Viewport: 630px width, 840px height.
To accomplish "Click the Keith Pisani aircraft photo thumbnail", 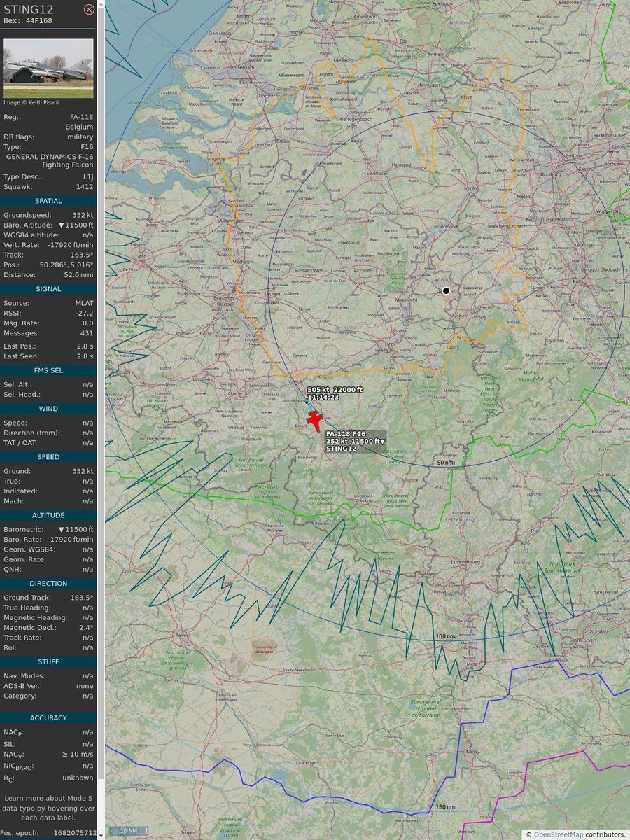I will [x=49, y=68].
